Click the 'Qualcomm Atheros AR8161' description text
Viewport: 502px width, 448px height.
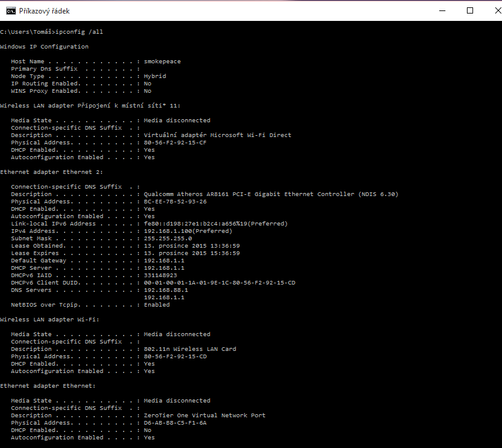[271, 194]
